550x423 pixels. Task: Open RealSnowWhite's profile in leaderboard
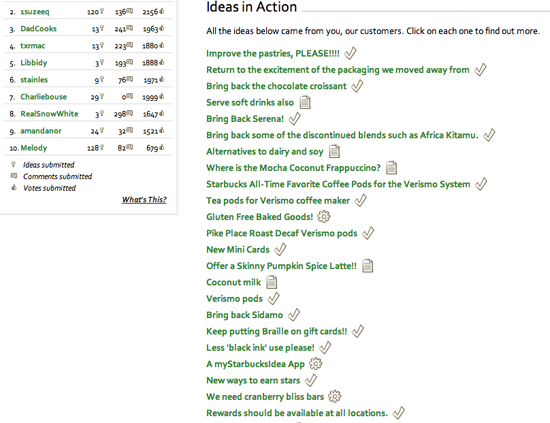point(49,114)
